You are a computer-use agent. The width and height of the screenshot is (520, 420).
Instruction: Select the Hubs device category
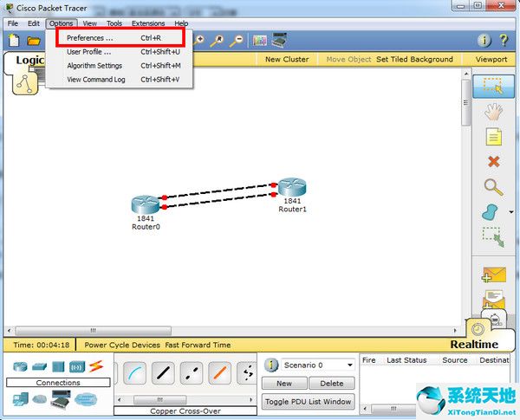58,366
